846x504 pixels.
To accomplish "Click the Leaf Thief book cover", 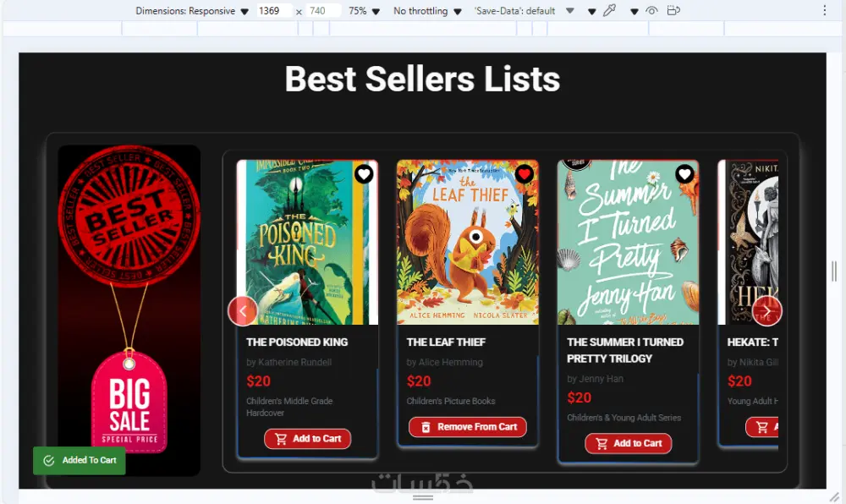I will pyautogui.click(x=467, y=243).
